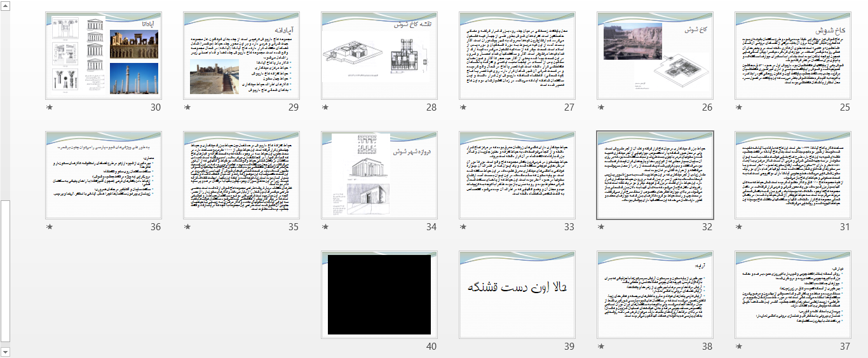The image size is (868, 358).
Task: Click slide number label 33
Action: [569, 227]
